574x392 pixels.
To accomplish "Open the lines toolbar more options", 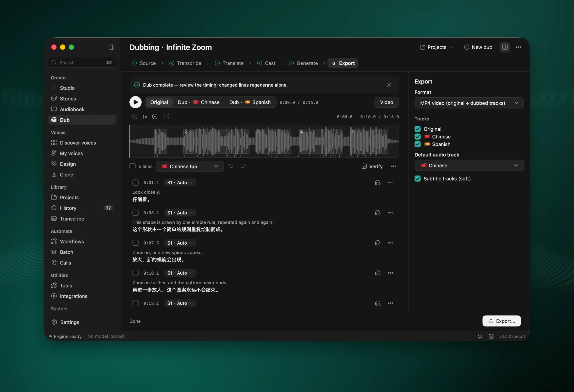I will [394, 166].
